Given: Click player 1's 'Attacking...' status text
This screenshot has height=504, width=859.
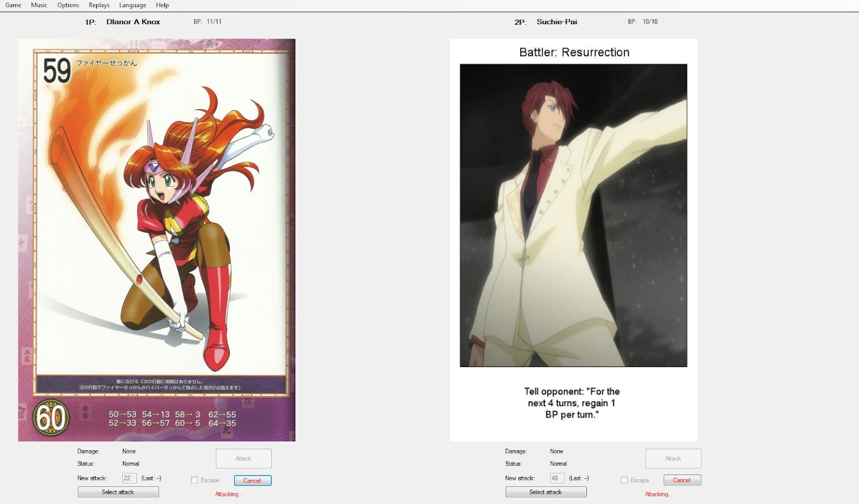Looking at the screenshot, I should coord(229,494).
